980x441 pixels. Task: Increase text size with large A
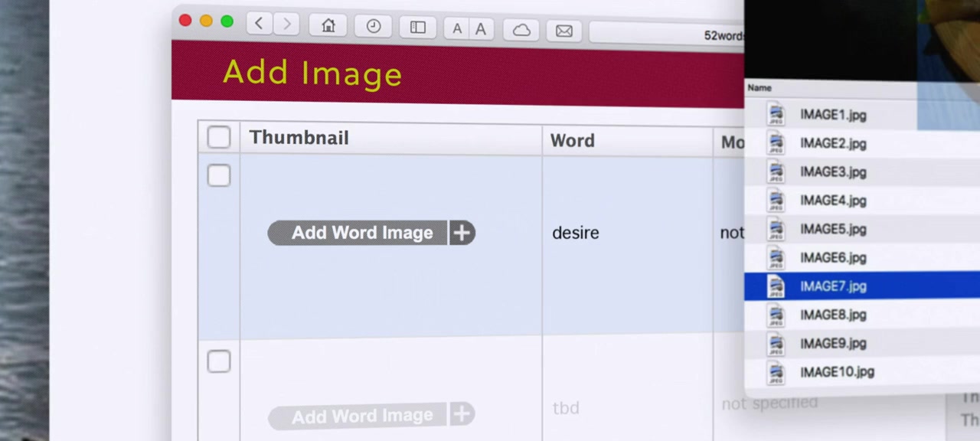coord(481,29)
